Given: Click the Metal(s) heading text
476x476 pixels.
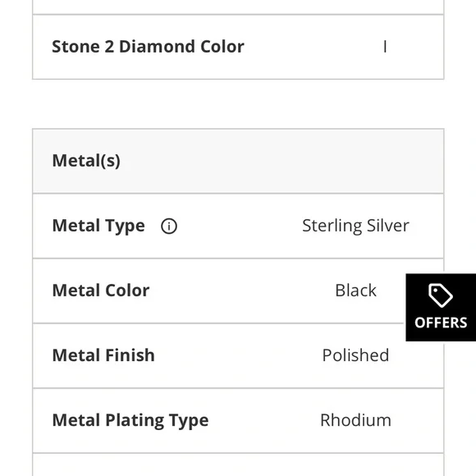Looking at the screenshot, I should tap(86, 161).
